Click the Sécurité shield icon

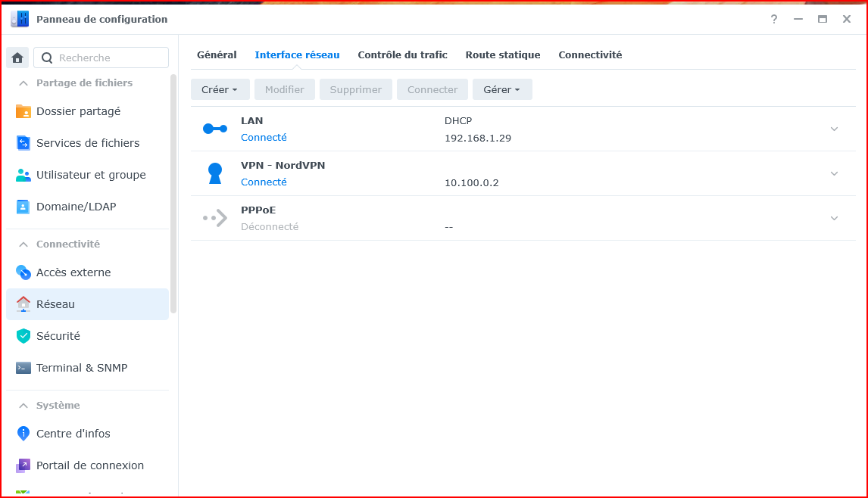pyautogui.click(x=23, y=336)
